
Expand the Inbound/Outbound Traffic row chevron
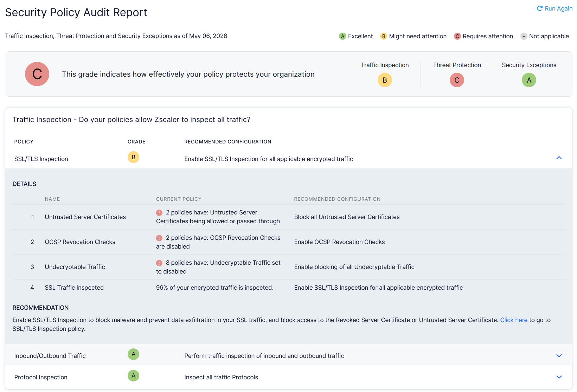(559, 355)
